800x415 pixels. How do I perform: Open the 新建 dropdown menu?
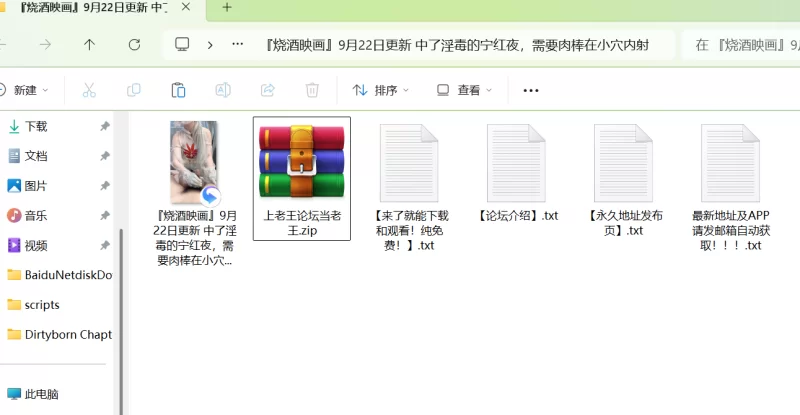coord(24,90)
